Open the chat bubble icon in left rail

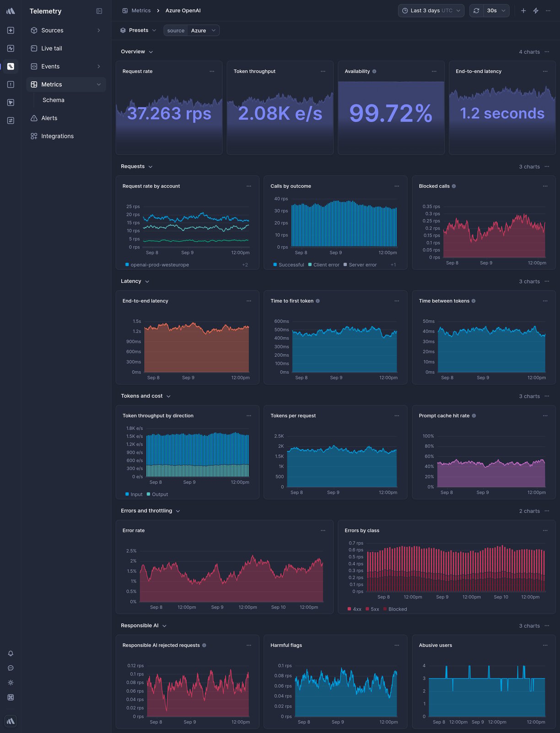point(11,668)
